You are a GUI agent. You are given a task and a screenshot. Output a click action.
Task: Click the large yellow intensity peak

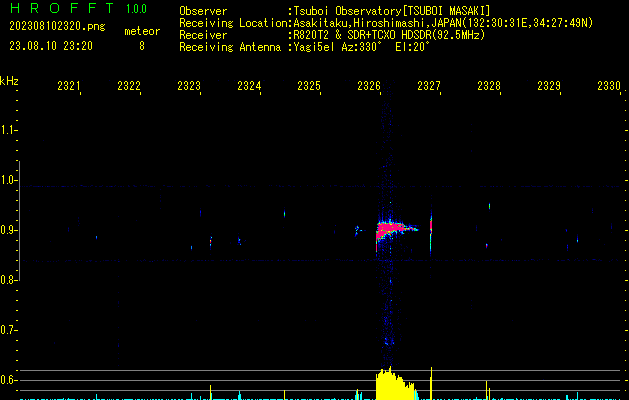point(393,386)
